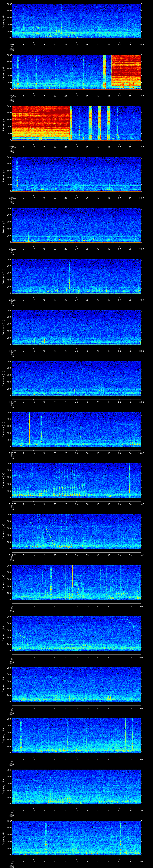Click the '18:00' end time label

(x=141, y=861)
